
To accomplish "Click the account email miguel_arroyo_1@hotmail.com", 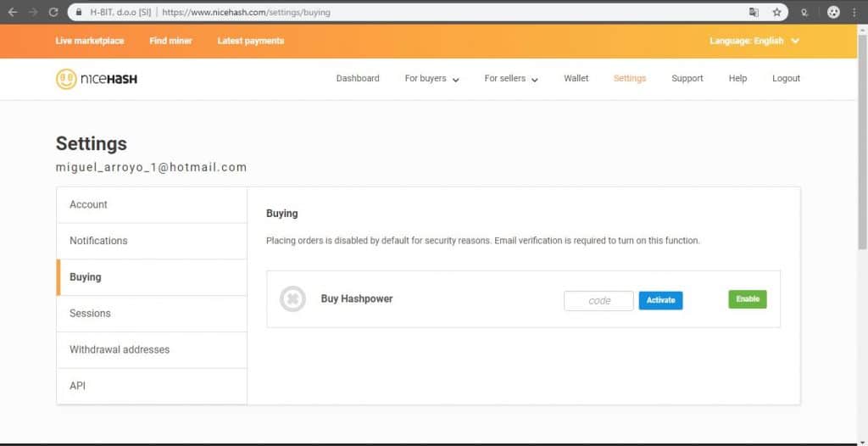I will point(151,167).
